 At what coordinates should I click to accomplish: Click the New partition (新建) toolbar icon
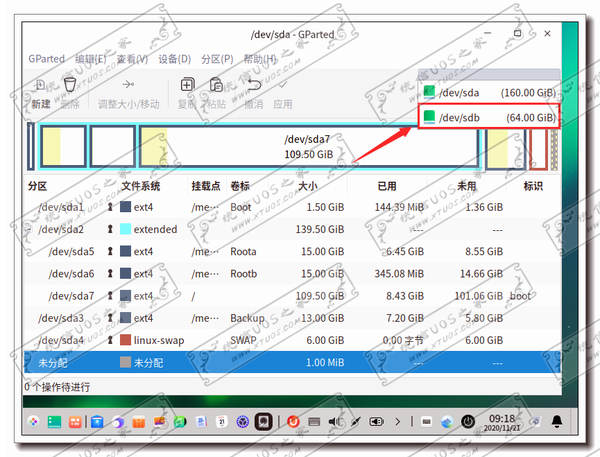(39, 86)
